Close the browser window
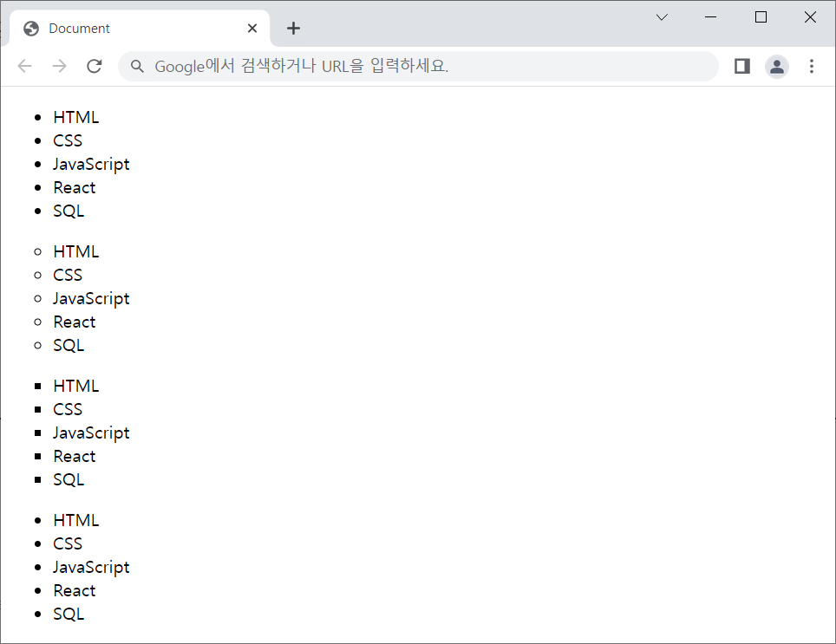Viewport: 836px width, 644px height. click(x=810, y=17)
